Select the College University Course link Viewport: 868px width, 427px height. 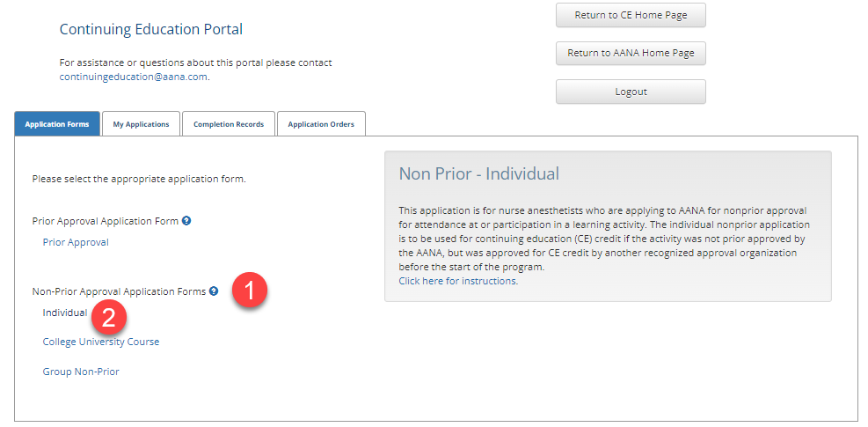[x=101, y=342]
